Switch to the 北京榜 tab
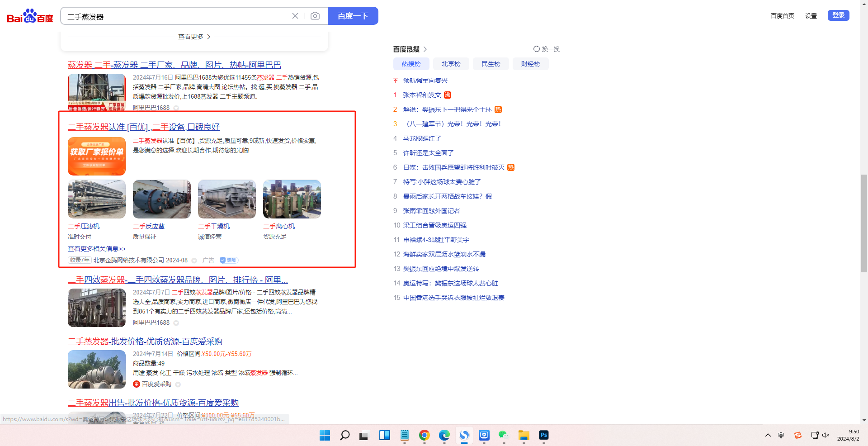 coord(451,64)
